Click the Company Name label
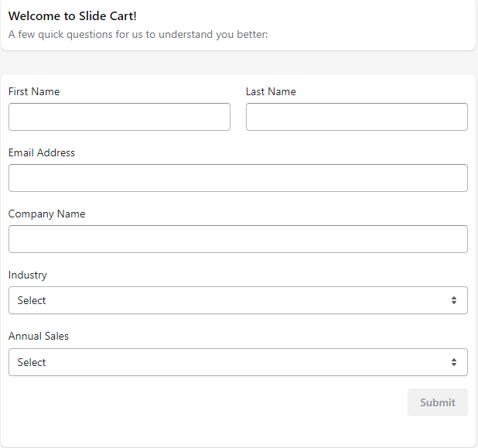478x448 pixels. pyautogui.click(x=46, y=214)
